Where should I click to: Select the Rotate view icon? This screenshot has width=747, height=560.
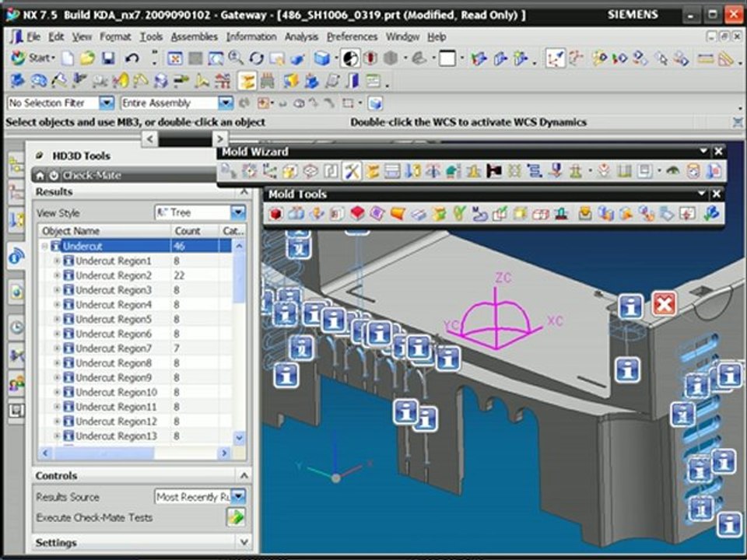pos(256,58)
